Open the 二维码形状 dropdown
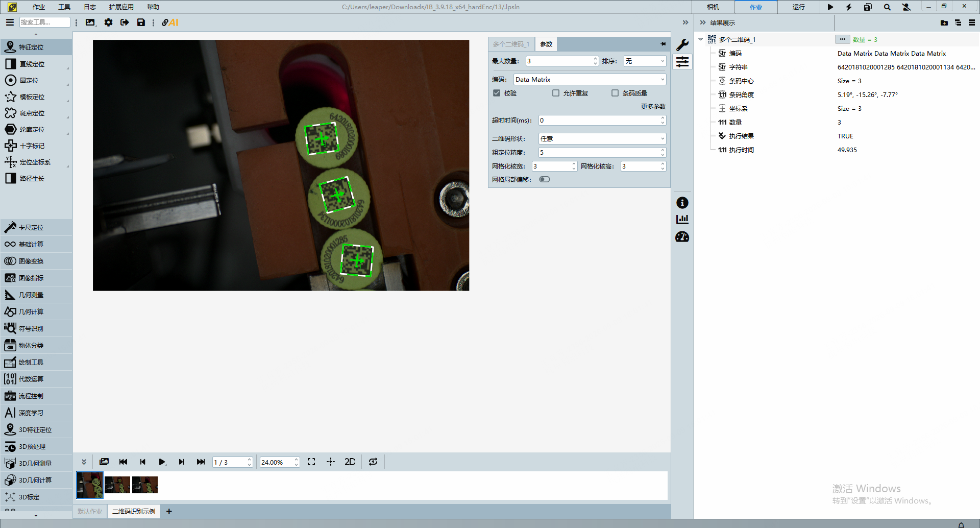 pos(602,138)
